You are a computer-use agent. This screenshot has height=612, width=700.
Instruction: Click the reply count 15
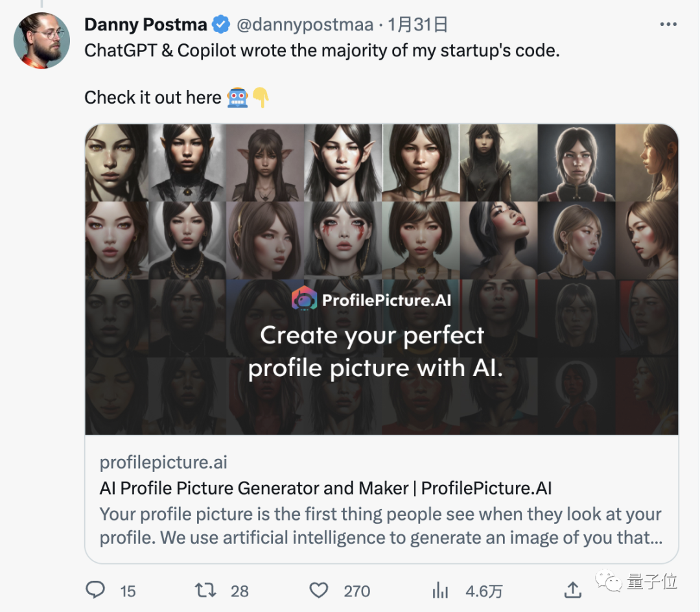[x=128, y=592]
